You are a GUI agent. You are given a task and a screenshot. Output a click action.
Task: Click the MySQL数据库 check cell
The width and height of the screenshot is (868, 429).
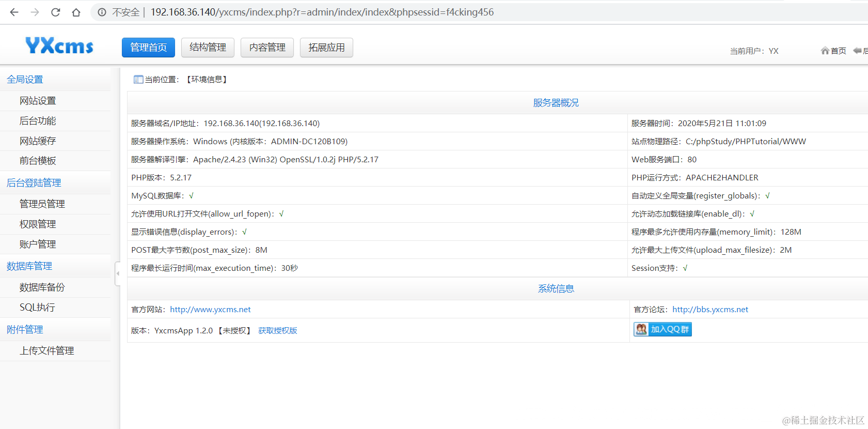377,196
